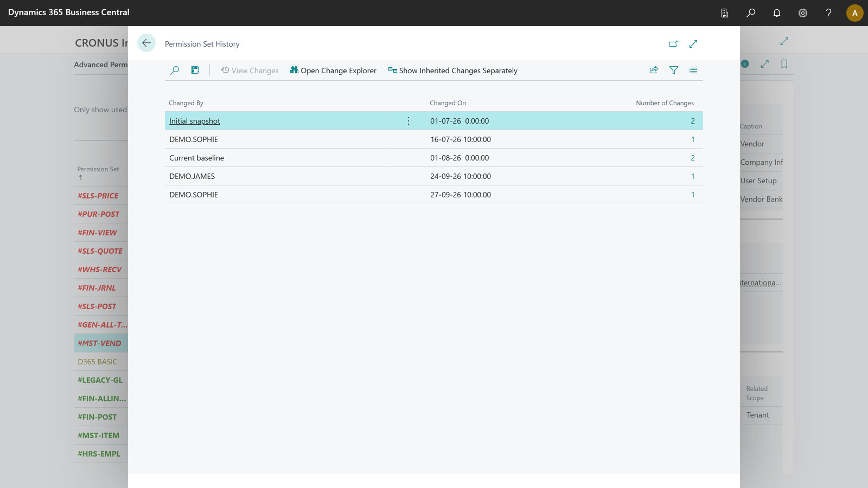Open change count for 27-09-26 DEMO.SOPHIE row
The width and height of the screenshot is (868, 488).
[693, 195]
